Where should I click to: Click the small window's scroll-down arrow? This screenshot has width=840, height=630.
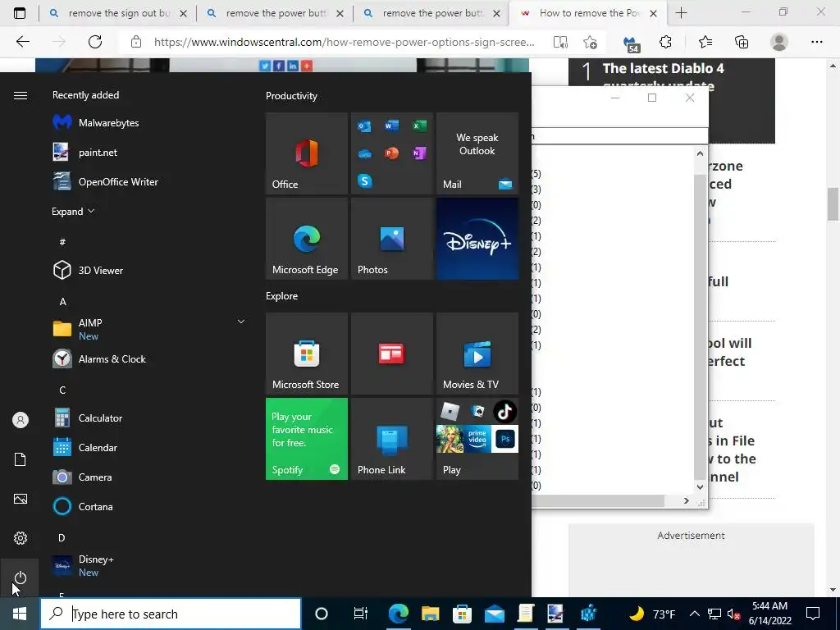click(700, 487)
